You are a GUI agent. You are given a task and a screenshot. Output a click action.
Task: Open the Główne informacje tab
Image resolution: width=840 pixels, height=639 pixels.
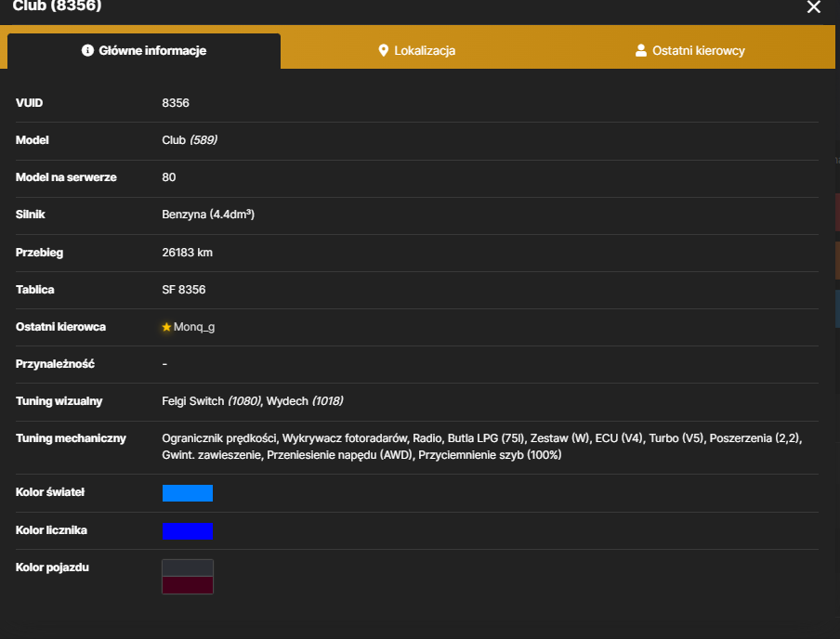(x=144, y=51)
